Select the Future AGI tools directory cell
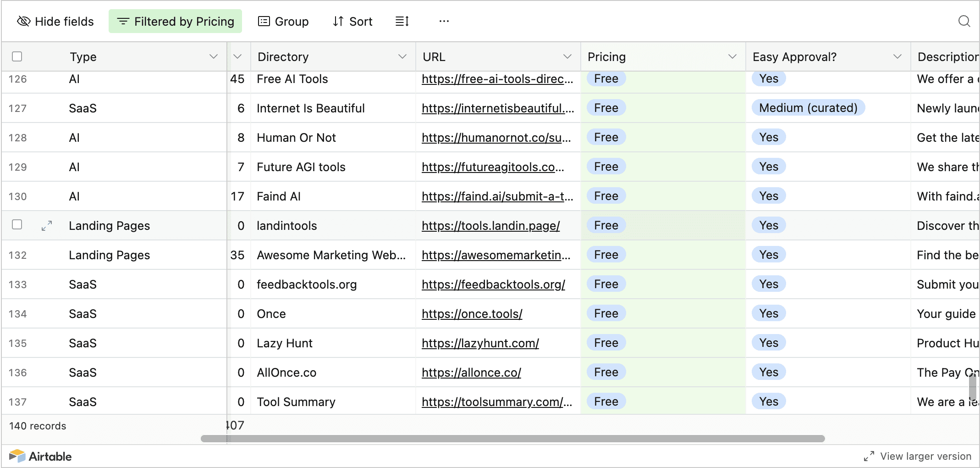 click(x=333, y=167)
